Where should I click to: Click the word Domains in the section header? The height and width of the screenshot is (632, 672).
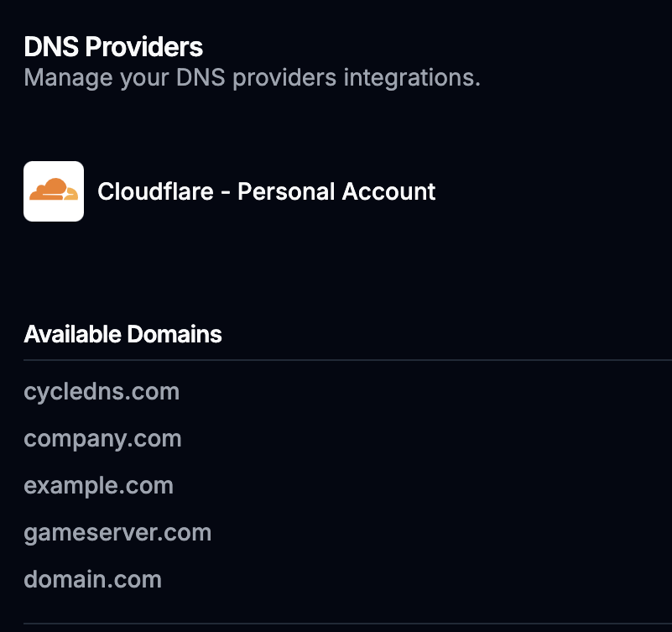click(x=175, y=334)
